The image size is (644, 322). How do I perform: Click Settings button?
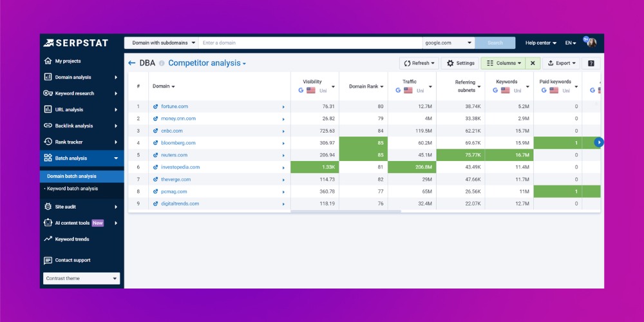click(460, 63)
